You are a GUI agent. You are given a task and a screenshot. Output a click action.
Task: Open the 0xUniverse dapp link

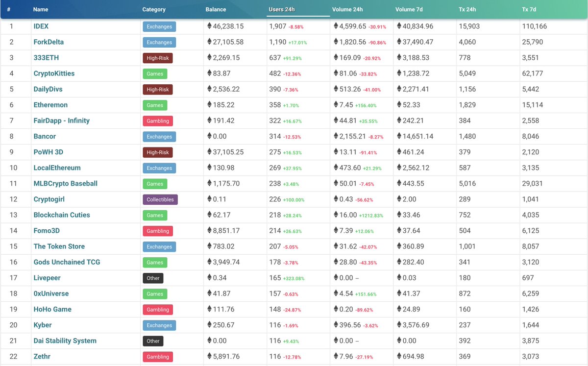pos(51,293)
